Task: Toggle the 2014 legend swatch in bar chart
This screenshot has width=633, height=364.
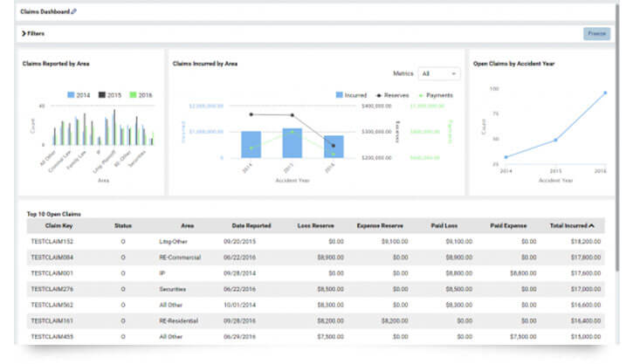Action: pos(71,95)
